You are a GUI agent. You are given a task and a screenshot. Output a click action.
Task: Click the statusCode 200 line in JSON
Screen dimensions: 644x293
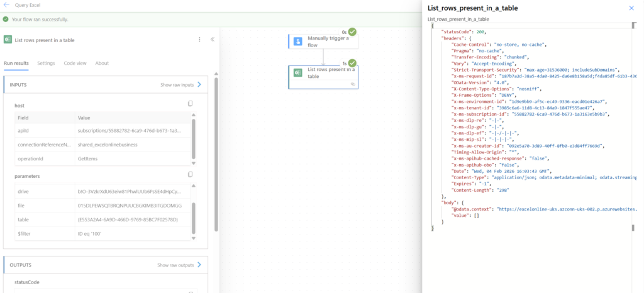(x=464, y=31)
